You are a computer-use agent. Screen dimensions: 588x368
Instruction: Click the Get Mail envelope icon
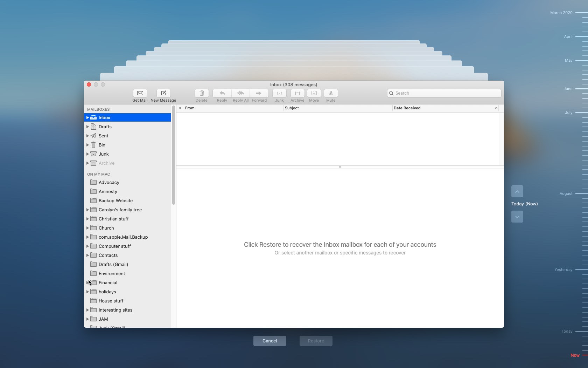click(140, 93)
